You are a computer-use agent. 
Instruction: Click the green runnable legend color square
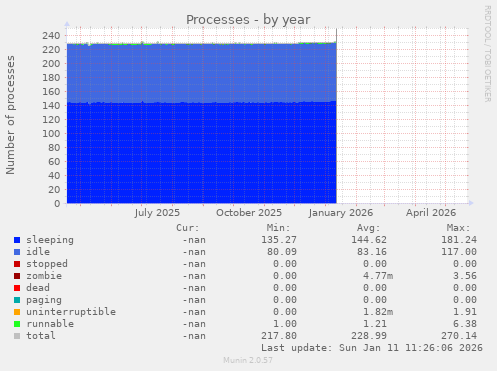[x=17, y=324]
